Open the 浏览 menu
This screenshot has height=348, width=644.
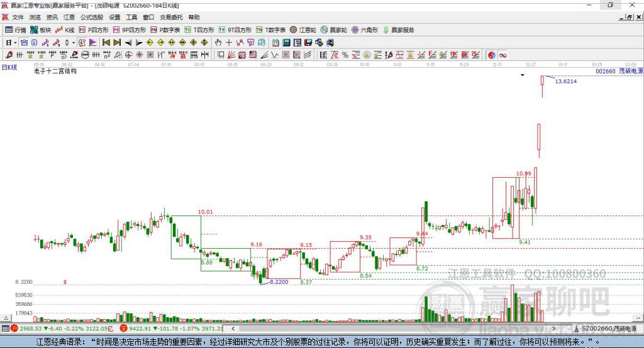pyautogui.click(x=35, y=17)
